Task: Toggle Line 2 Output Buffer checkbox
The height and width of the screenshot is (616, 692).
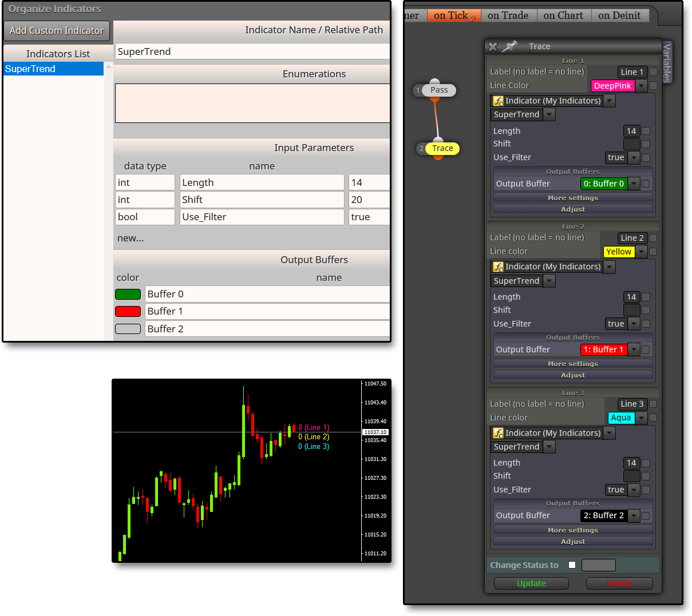Action: click(646, 349)
